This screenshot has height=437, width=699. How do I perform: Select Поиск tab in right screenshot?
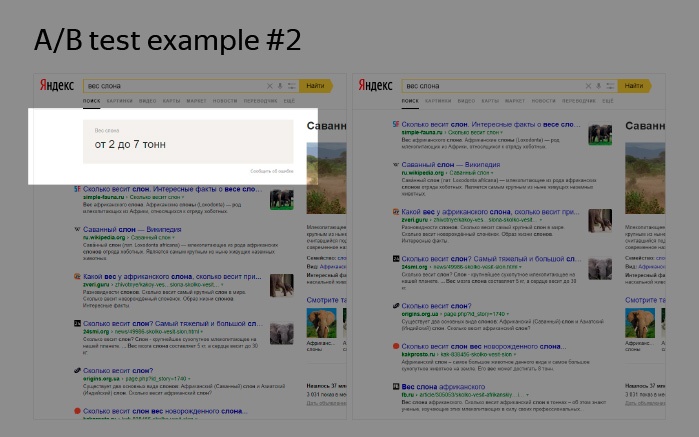click(410, 101)
